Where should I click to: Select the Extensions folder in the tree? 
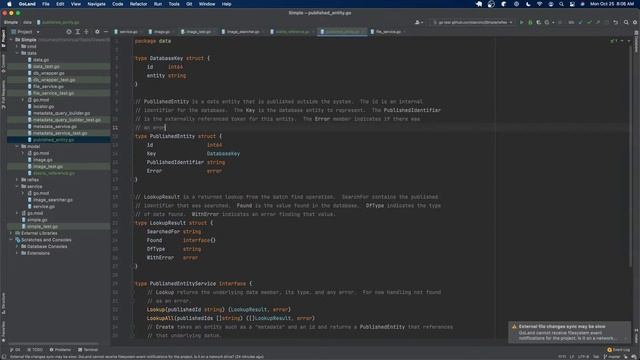click(x=38, y=253)
